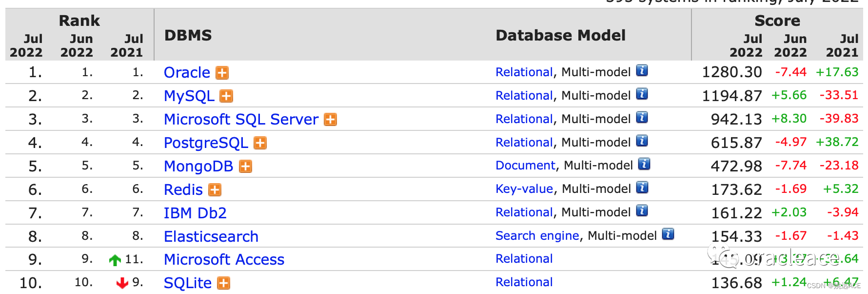The width and height of the screenshot is (868, 294).
Task: Open the Redis link
Action: [183, 190]
